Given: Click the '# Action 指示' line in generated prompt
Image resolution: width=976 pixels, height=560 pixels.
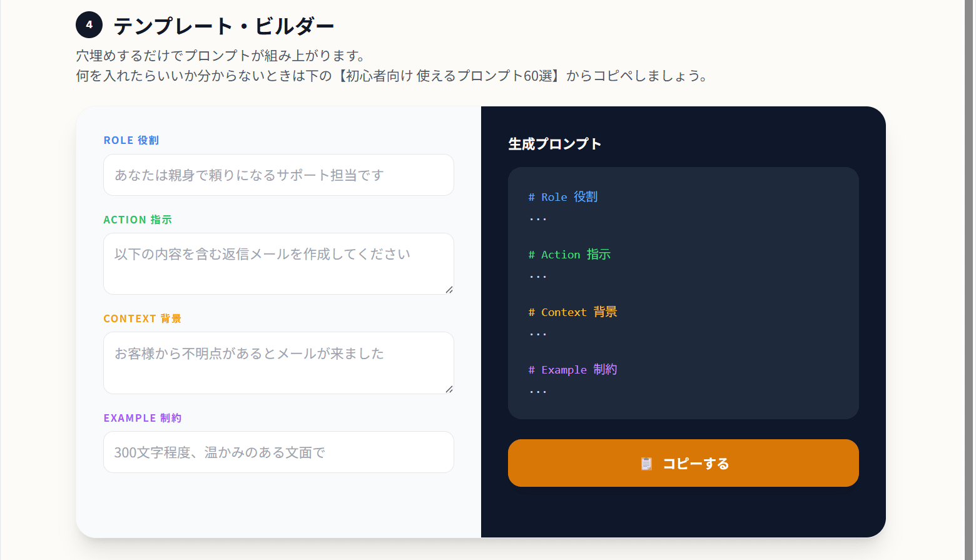Looking at the screenshot, I should click(x=569, y=255).
